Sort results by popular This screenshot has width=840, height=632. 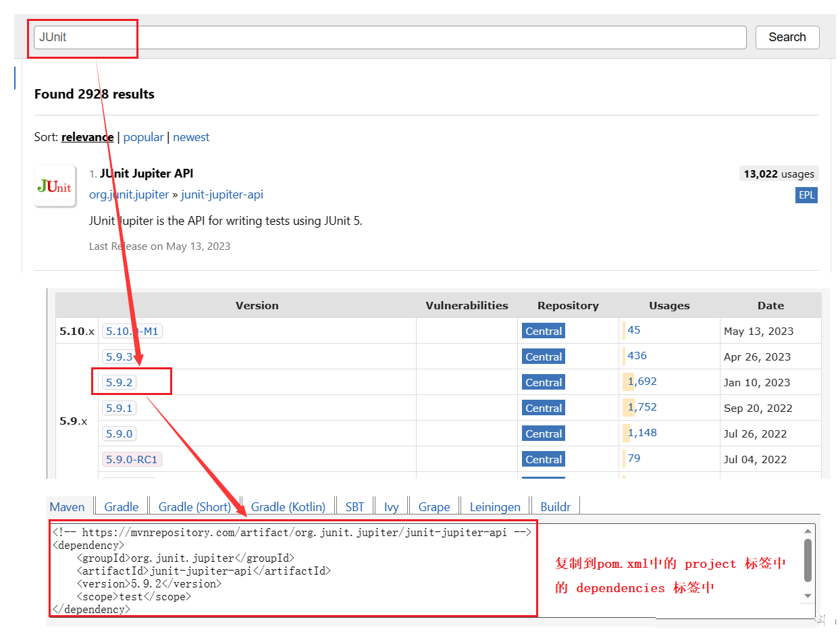(x=143, y=137)
